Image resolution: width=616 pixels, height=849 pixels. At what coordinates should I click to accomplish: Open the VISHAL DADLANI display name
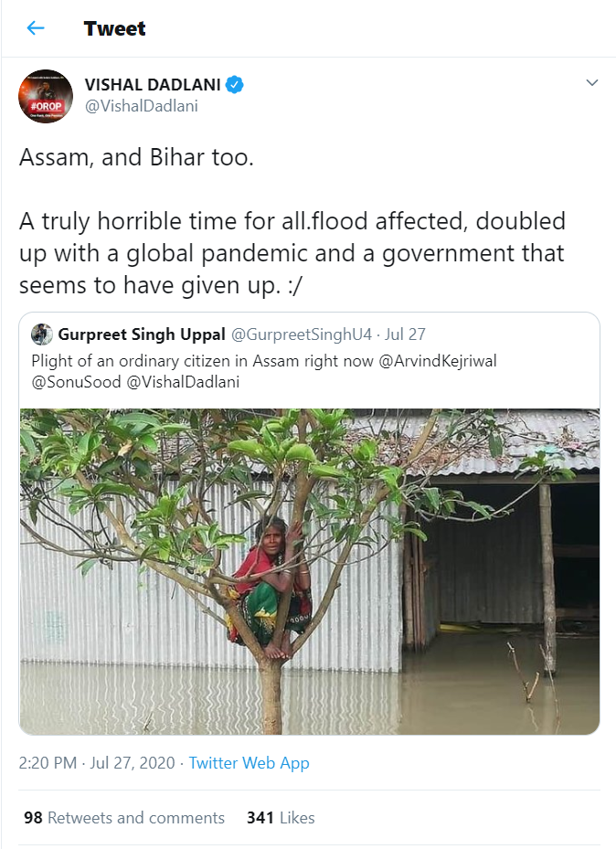pyautogui.click(x=153, y=85)
